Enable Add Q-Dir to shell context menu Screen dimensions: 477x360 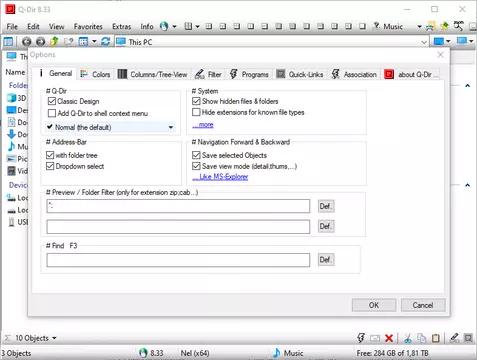coord(52,113)
